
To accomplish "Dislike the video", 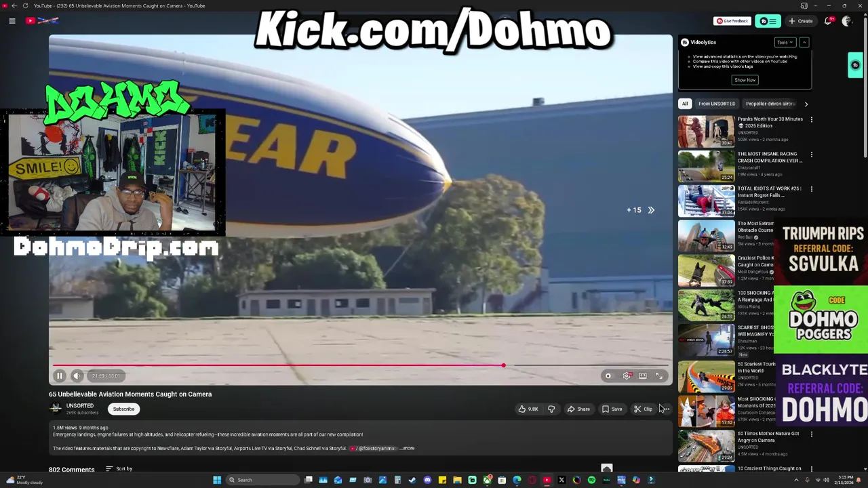I will (551, 409).
